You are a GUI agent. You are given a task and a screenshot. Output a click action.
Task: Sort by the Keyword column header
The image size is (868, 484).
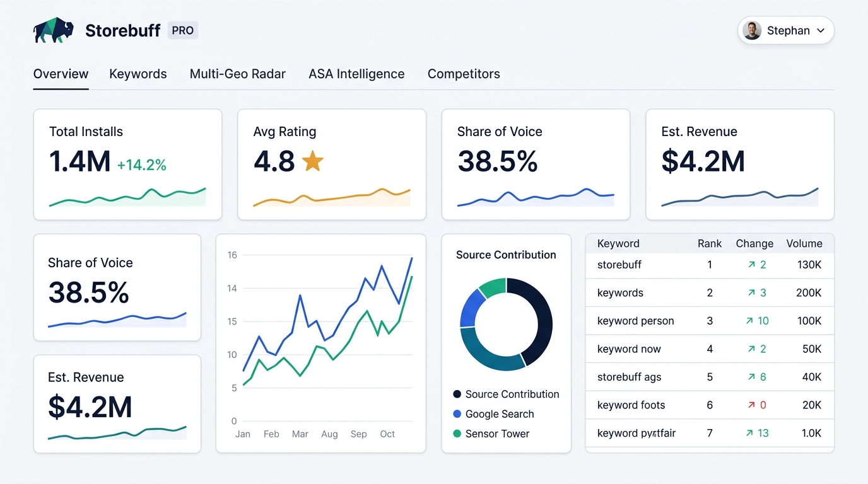pos(618,243)
